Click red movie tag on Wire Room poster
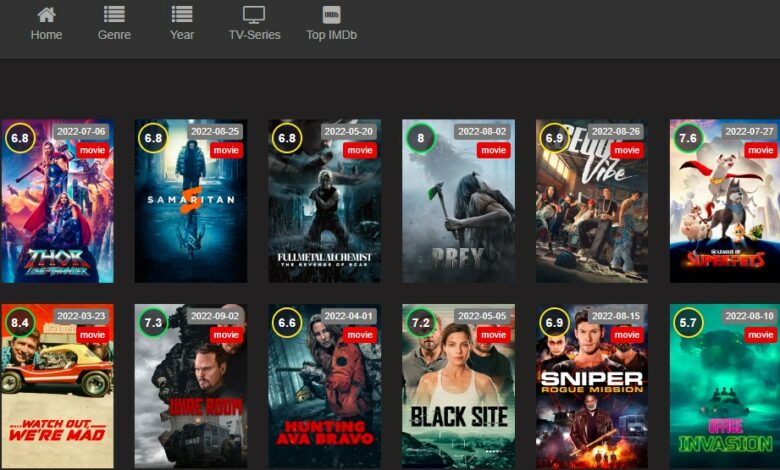780x470 pixels. click(226, 335)
